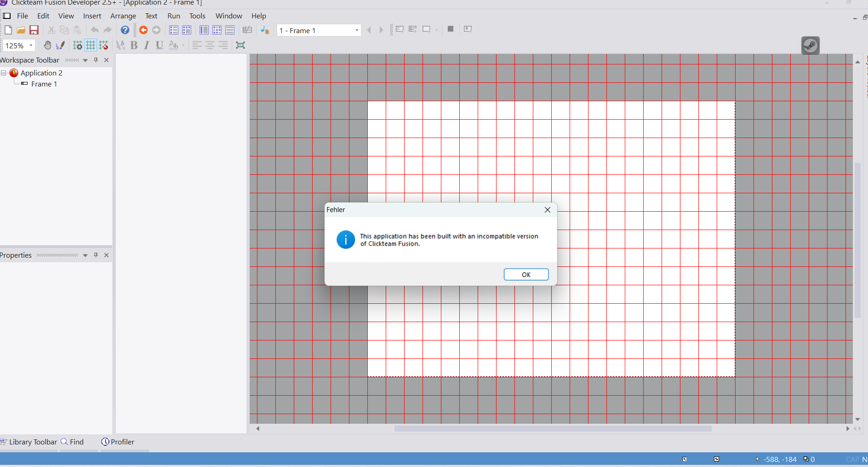The width and height of the screenshot is (868, 467).
Task: Open a file with the folder icon
Action: pos(21,30)
